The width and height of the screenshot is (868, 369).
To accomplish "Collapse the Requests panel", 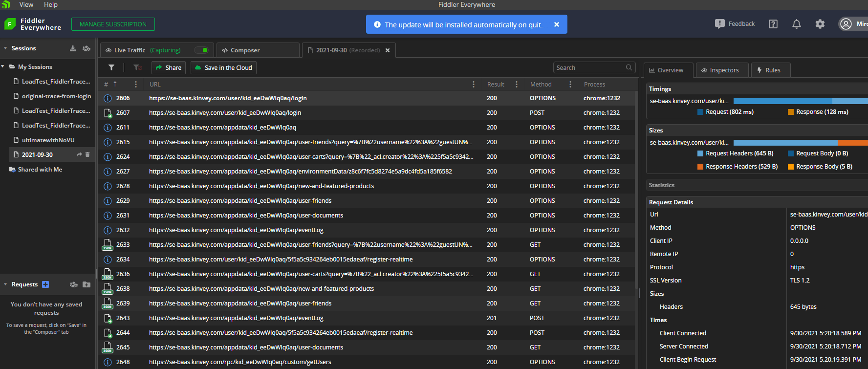I will 5,284.
